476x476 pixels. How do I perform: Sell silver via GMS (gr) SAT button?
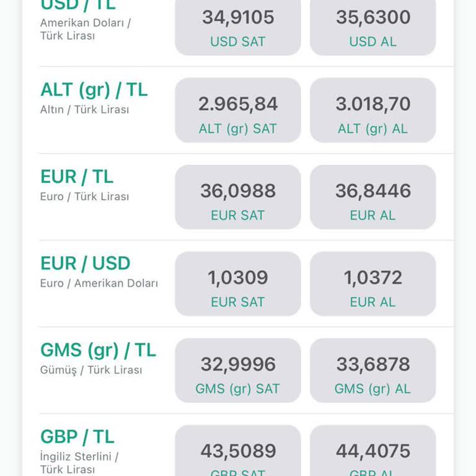[238, 371]
